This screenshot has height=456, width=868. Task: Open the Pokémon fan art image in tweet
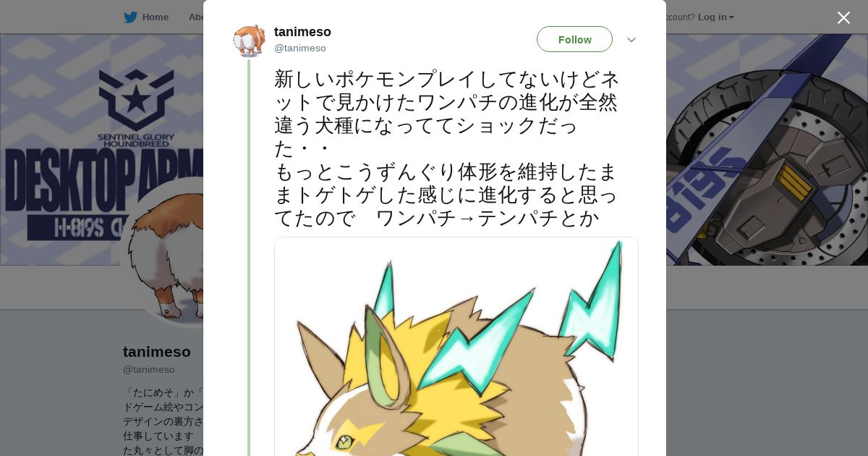[456, 347]
